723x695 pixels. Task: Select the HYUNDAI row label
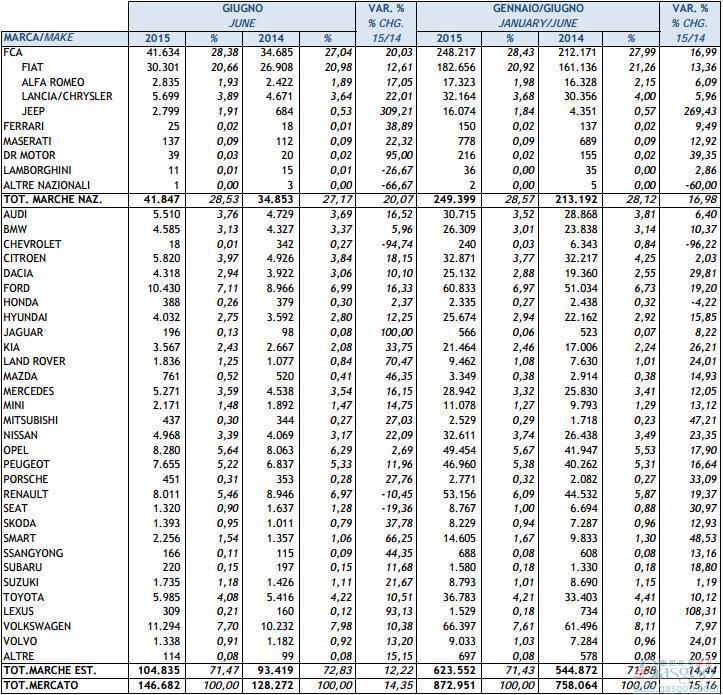click(25, 317)
